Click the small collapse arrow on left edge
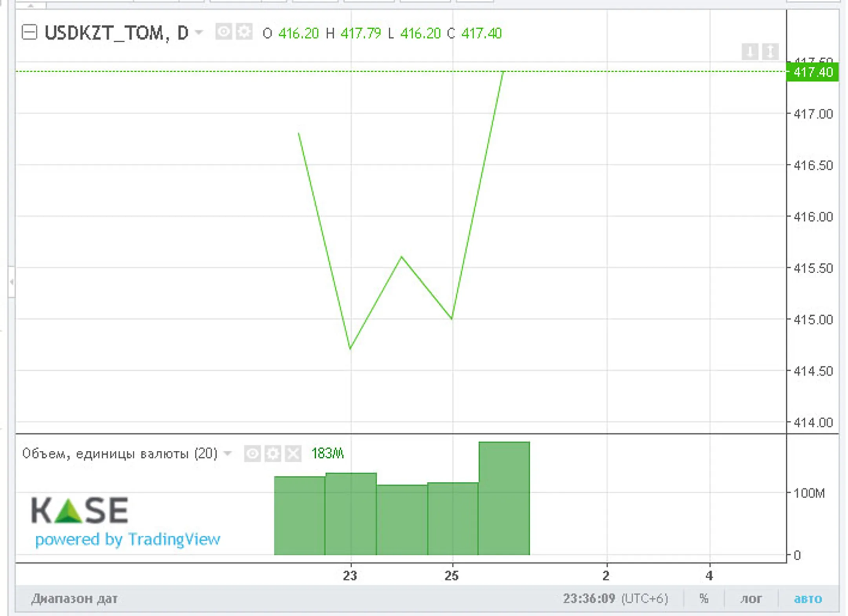Image resolution: width=848 pixels, height=616 pixels. pos(11,281)
